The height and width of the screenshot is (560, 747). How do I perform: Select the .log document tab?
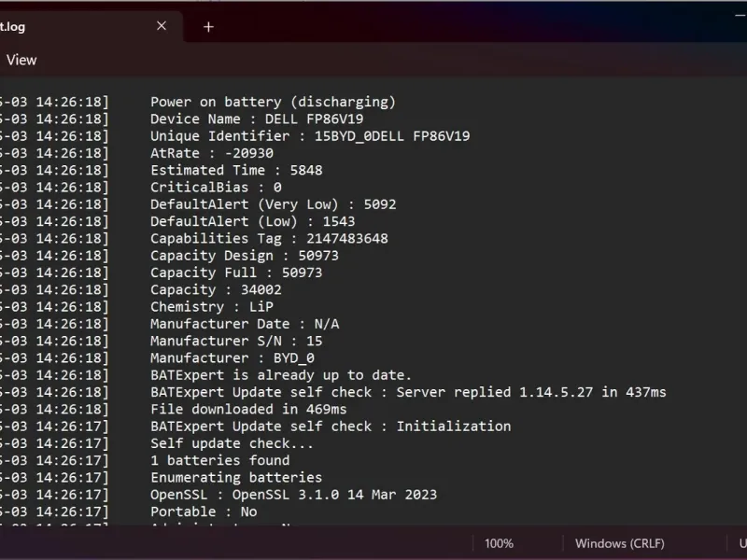pos(56,26)
